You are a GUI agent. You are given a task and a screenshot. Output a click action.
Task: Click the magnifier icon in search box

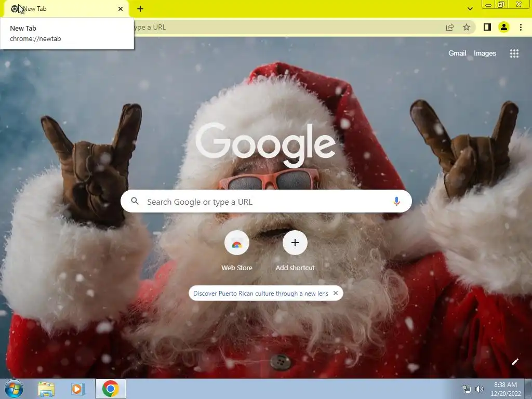coord(135,201)
